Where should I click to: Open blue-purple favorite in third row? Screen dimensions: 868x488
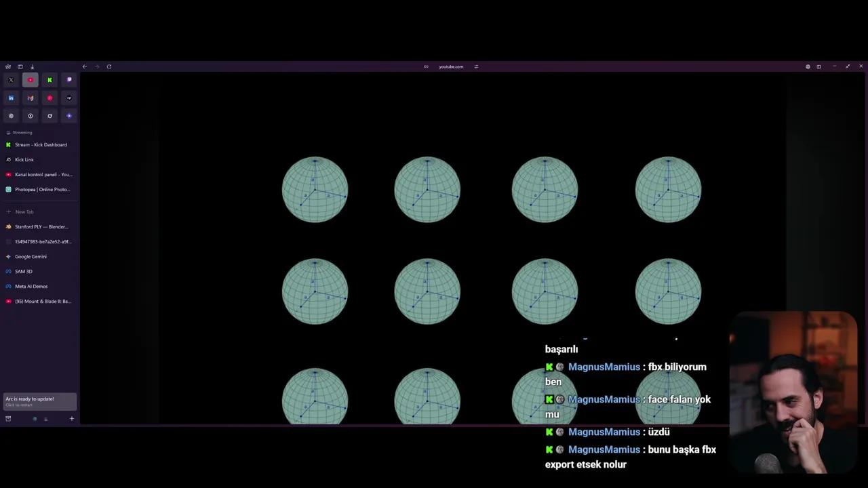(69, 116)
